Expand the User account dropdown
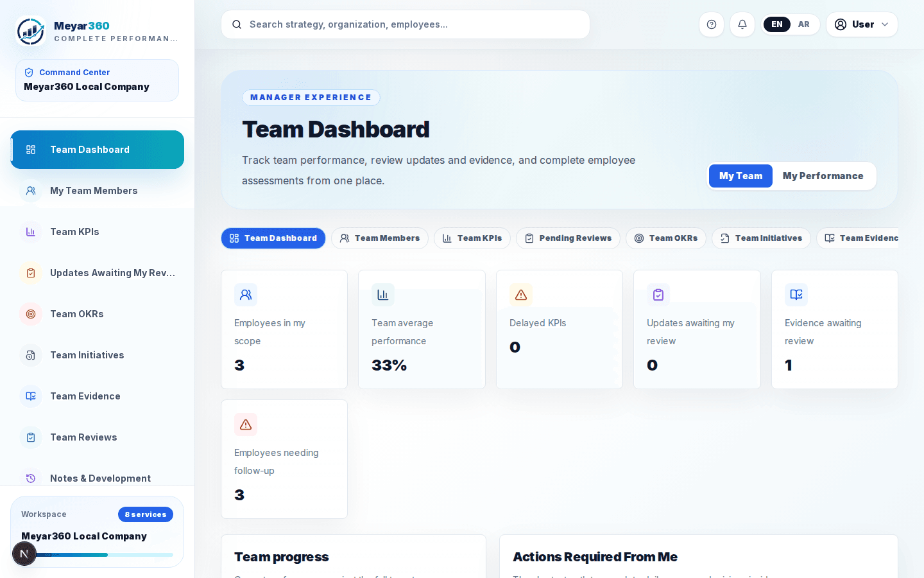Screen dimensions: 924x578 click(862, 24)
